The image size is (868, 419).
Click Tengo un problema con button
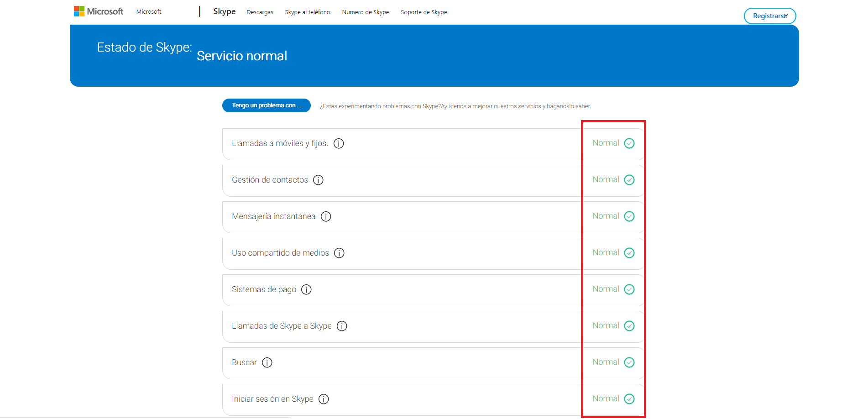(x=267, y=105)
